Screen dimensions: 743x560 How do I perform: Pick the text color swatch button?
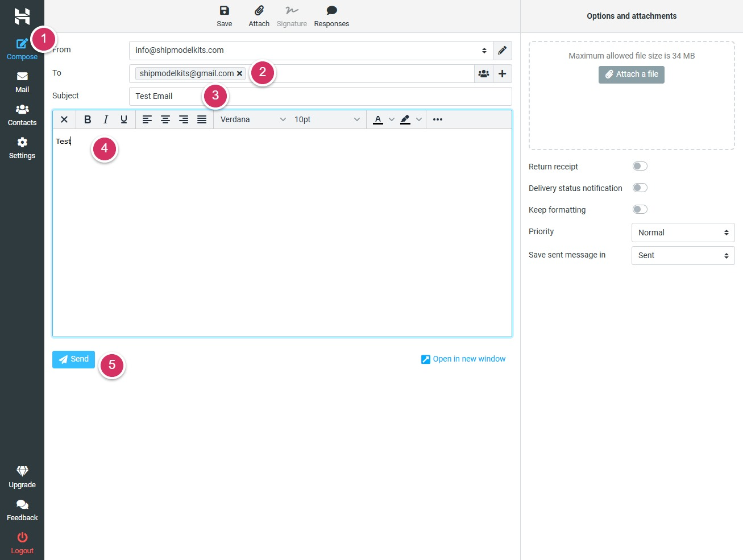378,119
